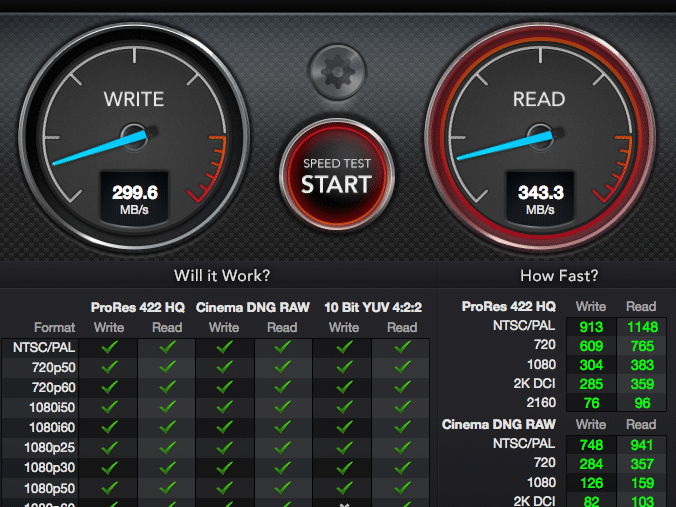Click the '748' Cinema DNG NTSC/PAL write value
The image size is (676, 507).
591,445
